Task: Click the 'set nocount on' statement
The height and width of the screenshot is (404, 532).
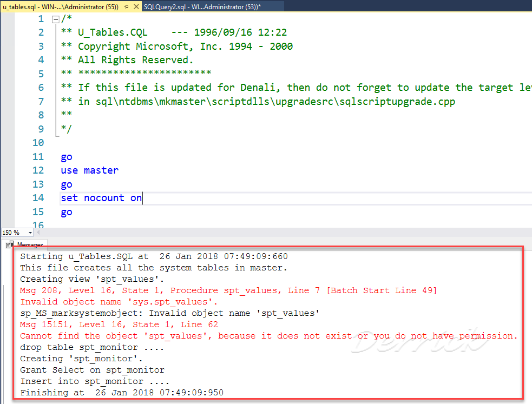Action: point(101,197)
